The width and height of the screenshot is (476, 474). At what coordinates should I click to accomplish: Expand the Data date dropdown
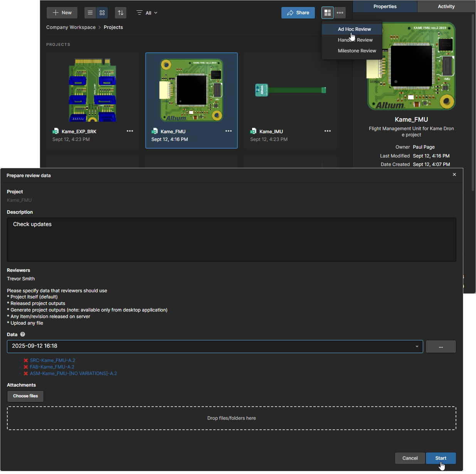(x=417, y=347)
